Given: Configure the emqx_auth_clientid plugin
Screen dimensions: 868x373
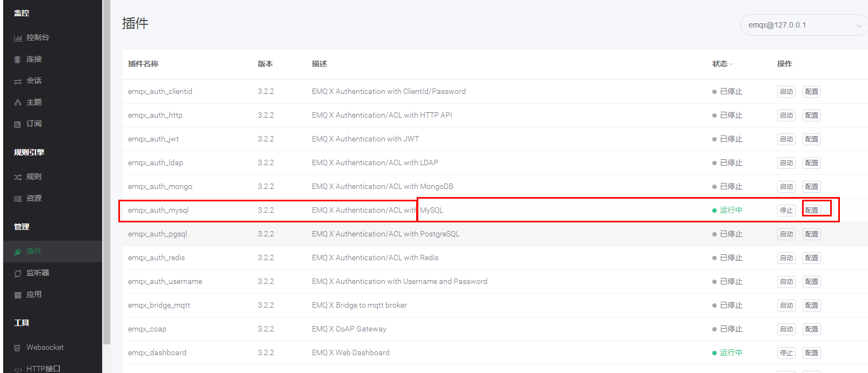Looking at the screenshot, I should click(812, 92).
